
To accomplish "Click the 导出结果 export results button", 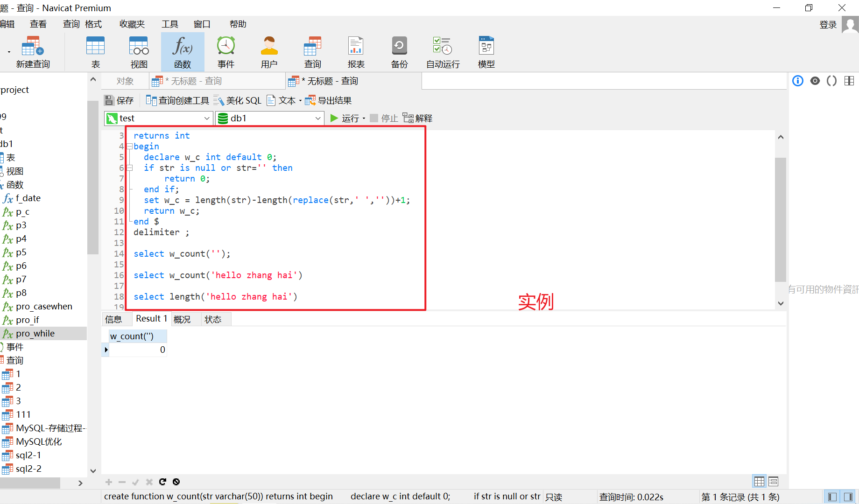I will (x=328, y=100).
